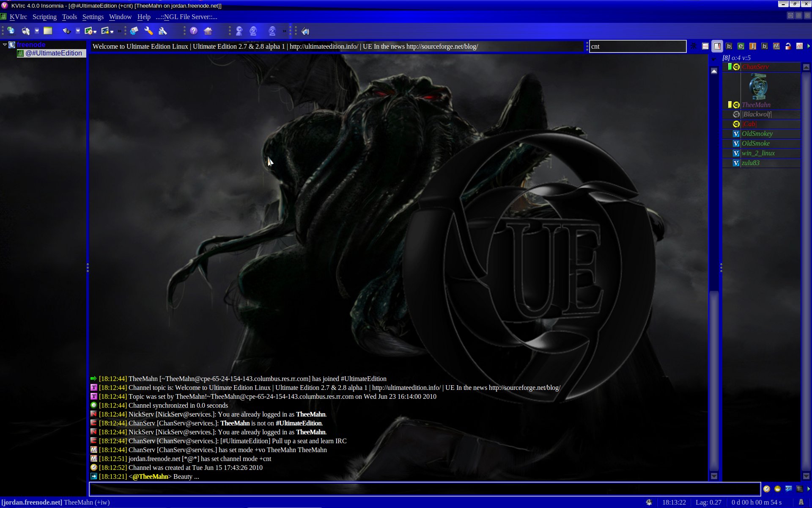Click the server list window icon

coord(48,31)
